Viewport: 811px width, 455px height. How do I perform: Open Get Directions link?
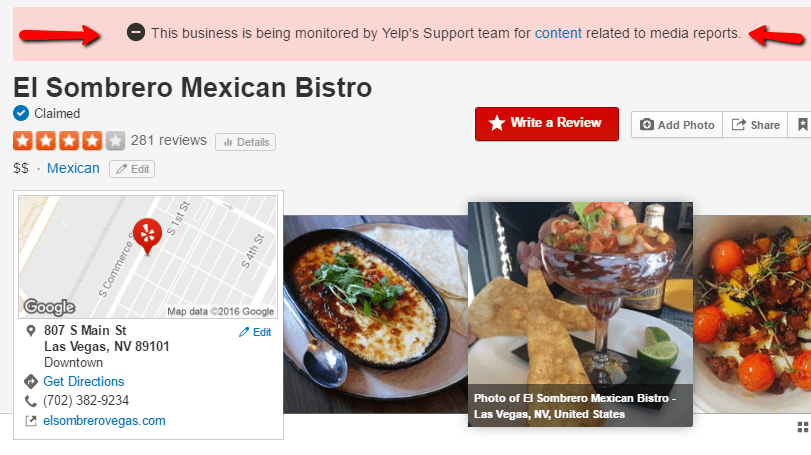(84, 382)
